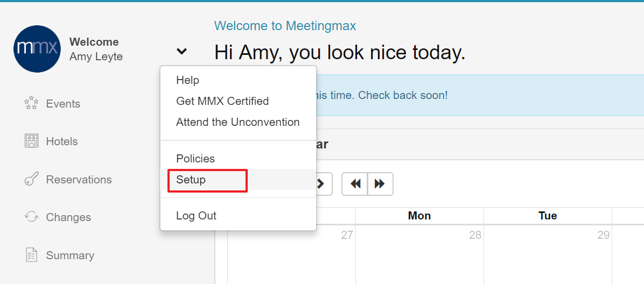Jump calendar forward with double-right arrows
Viewport: 644px width, 284px height.
click(x=380, y=184)
